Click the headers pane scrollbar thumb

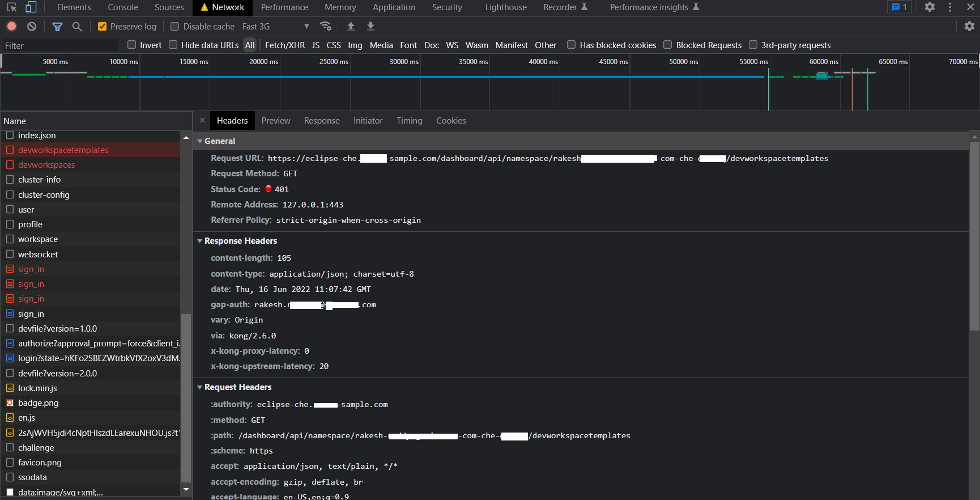[974, 235]
